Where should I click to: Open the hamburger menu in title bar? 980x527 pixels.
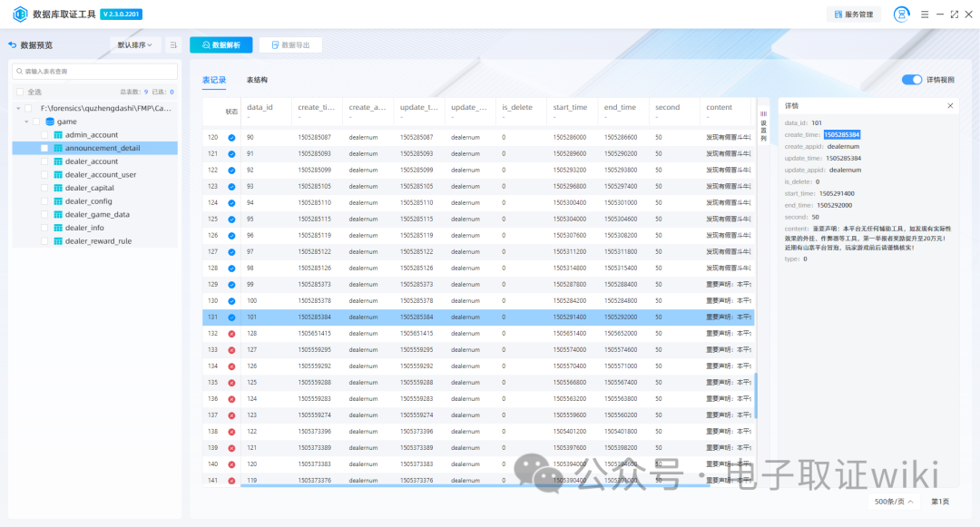925,15
